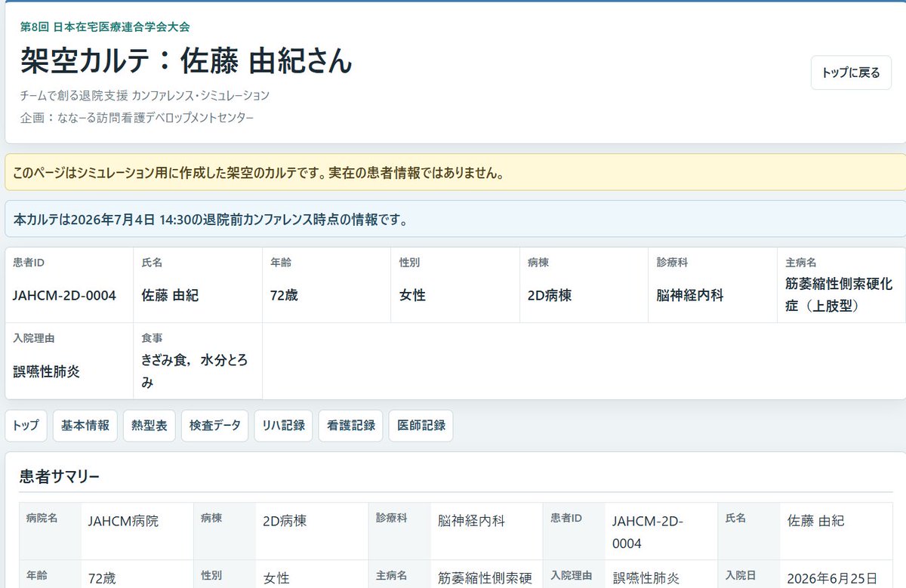906x588 pixels.
Task: Click JAHCM-2D-0004 in the summary table
Action: click(648, 532)
